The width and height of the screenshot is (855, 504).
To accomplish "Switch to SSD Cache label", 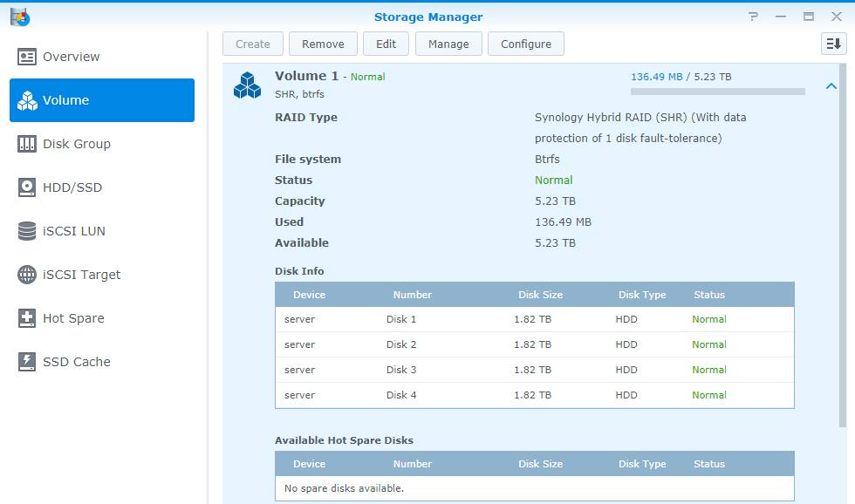I will 77,362.
